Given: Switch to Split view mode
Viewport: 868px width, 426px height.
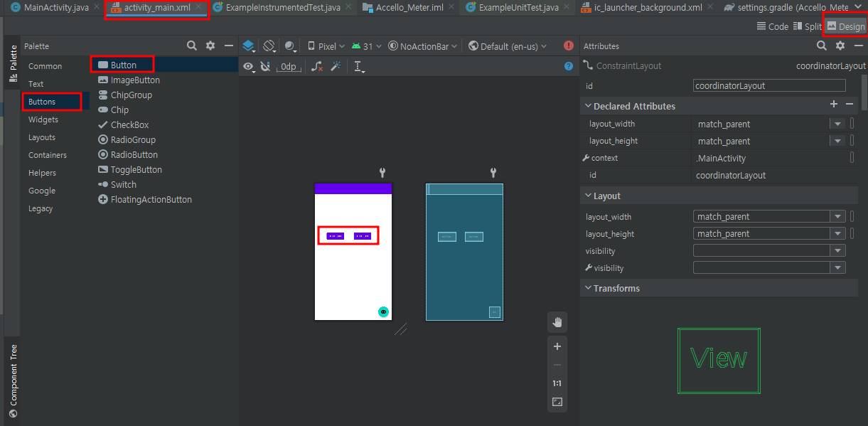Looking at the screenshot, I should pyautogui.click(x=807, y=26).
